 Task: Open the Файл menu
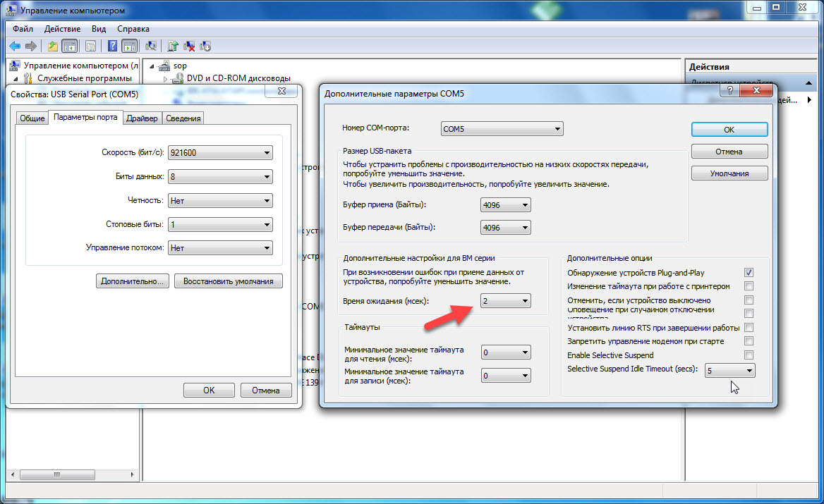point(23,29)
